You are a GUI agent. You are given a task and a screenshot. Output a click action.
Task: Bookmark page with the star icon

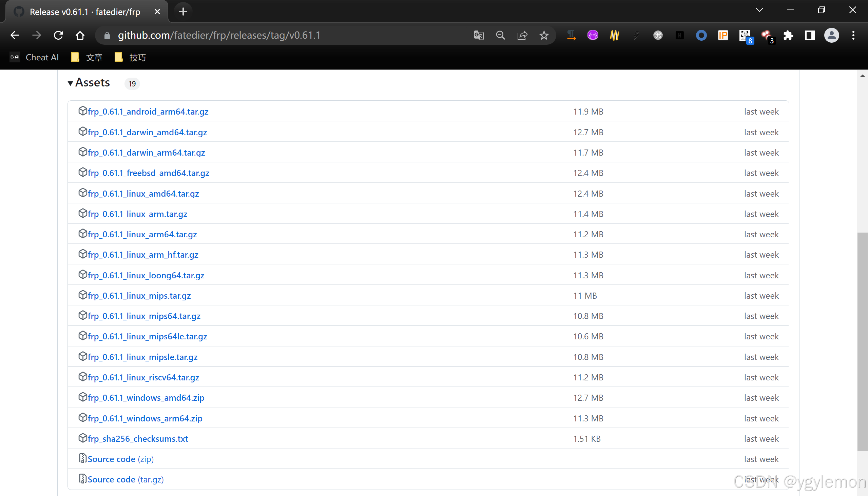[x=544, y=35]
